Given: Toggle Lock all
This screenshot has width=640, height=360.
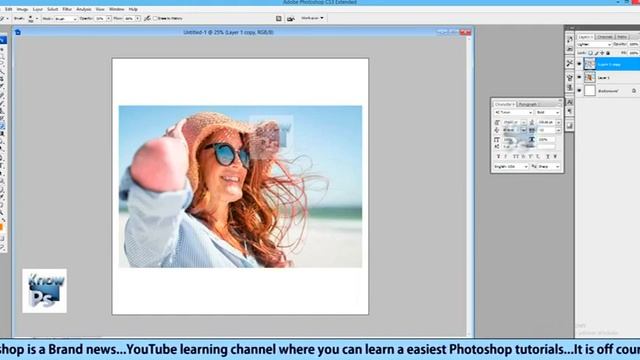Looking at the screenshot, I should 608,53.
